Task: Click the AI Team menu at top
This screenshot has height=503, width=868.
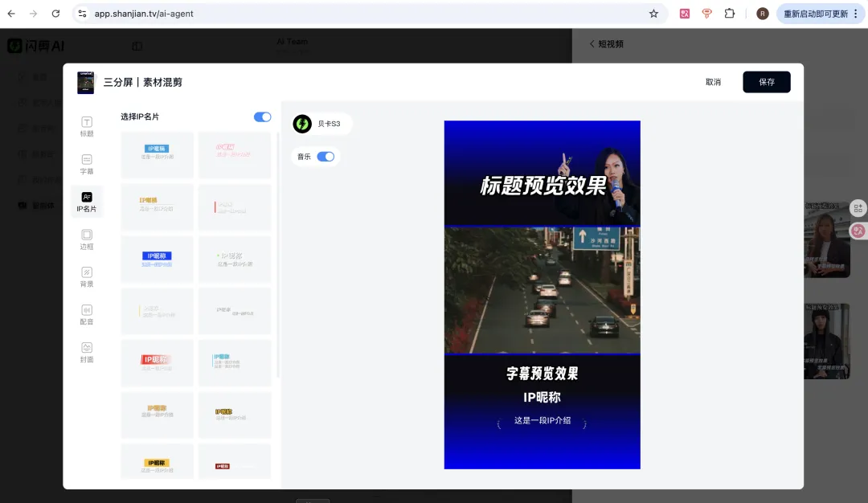Action: (x=292, y=41)
